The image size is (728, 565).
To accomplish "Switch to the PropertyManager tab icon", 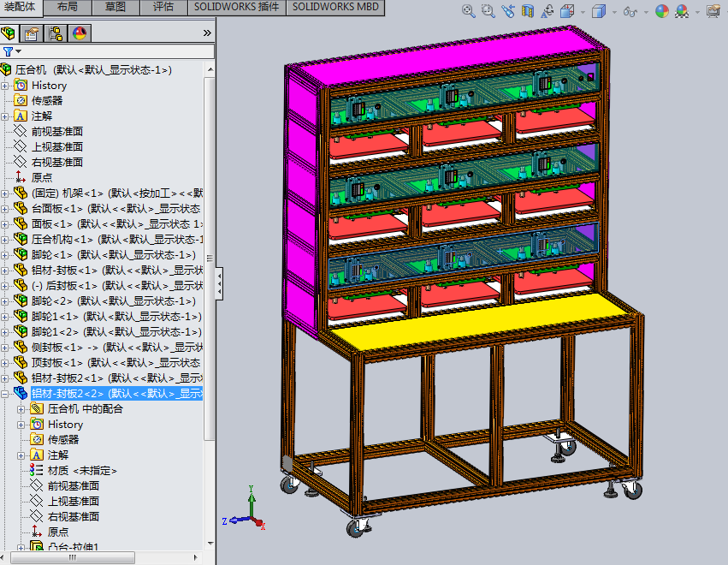I will (32, 33).
